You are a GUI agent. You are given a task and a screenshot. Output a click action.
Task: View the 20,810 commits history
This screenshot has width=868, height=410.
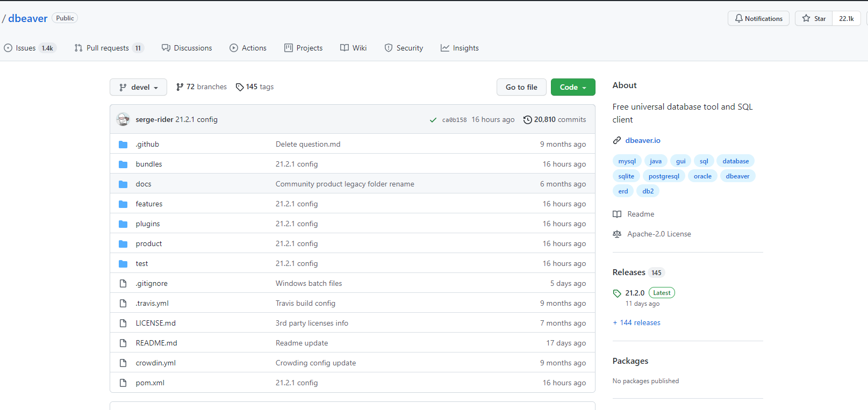click(555, 120)
